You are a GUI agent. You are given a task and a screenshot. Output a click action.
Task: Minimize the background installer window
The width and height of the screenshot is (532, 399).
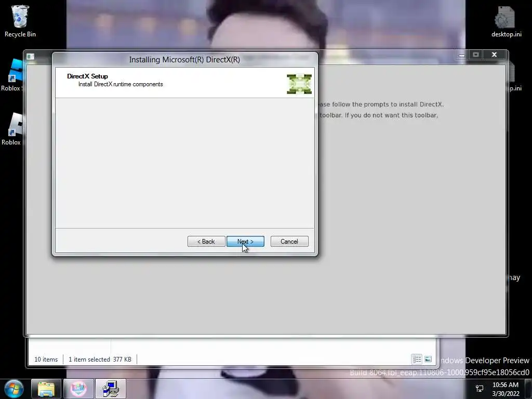pyautogui.click(x=461, y=55)
